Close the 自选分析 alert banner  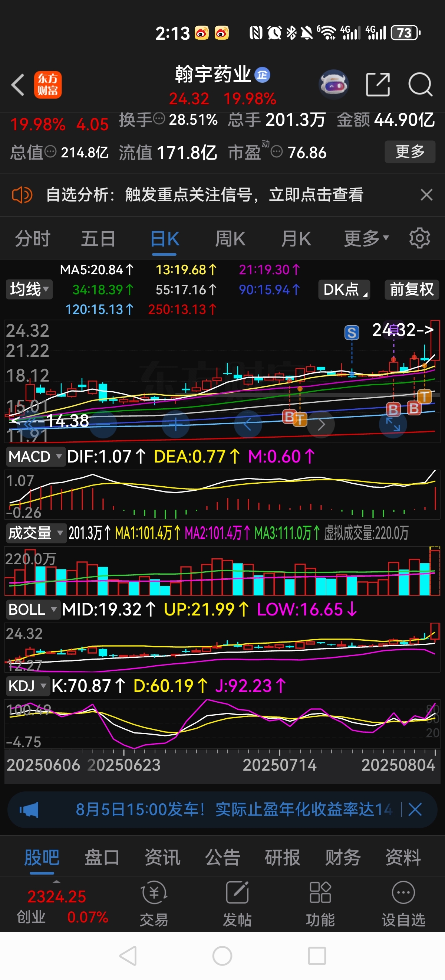coord(426,195)
